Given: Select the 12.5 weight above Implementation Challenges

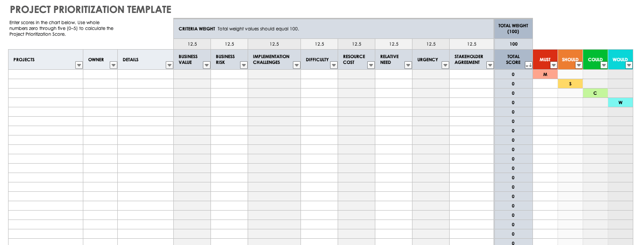Looking at the screenshot, I should [x=274, y=44].
